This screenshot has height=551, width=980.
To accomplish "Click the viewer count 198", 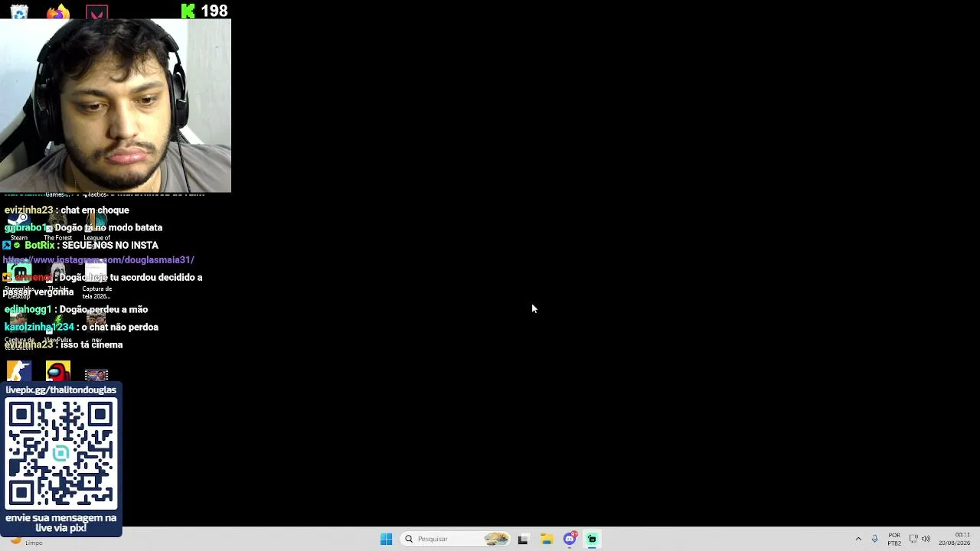I will pos(214,11).
